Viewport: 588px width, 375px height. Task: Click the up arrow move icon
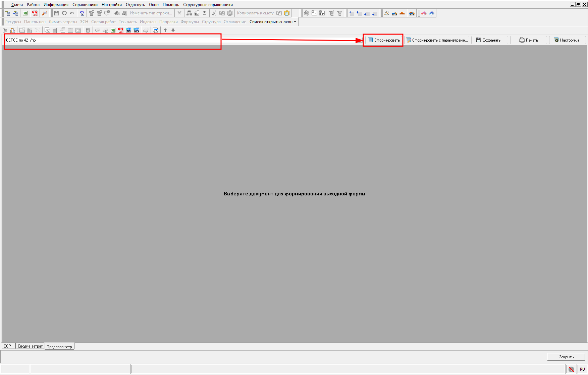(x=165, y=30)
